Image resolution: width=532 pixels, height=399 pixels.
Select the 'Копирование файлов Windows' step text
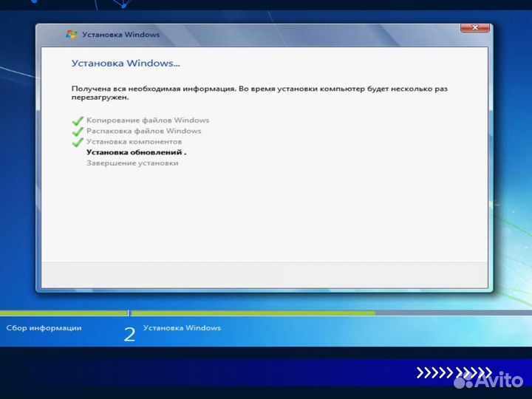[x=148, y=120]
